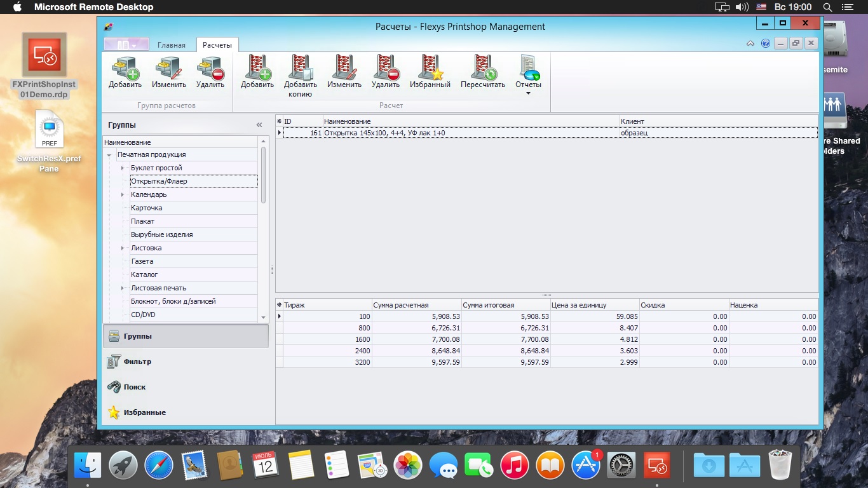This screenshot has height=488, width=868.
Task: Open FXPrintShopInst01Demo.rdp desktop file
Action: (44, 66)
